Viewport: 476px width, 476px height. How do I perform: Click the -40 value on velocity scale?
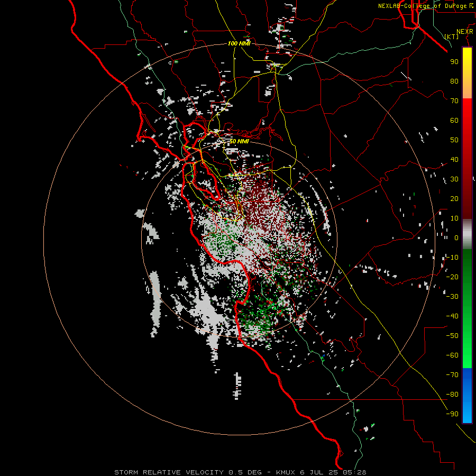(452, 316)
